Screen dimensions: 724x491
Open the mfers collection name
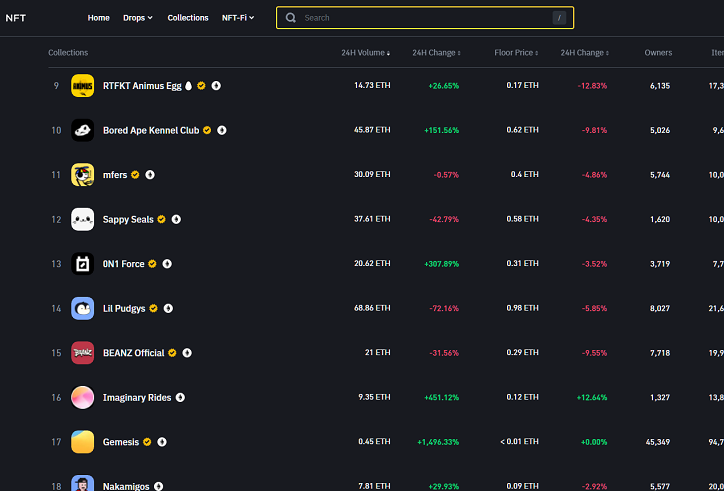point(115,175)
